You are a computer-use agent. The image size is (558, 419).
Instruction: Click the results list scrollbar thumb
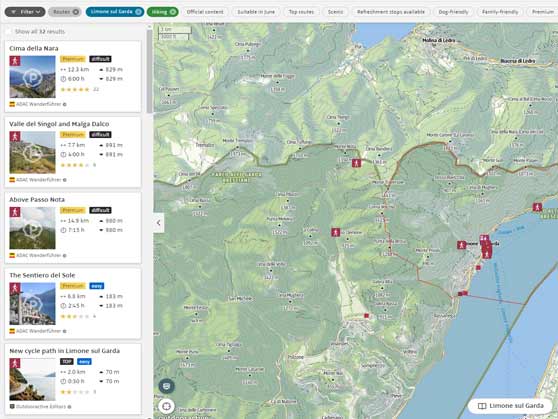[x=149, y=71]
